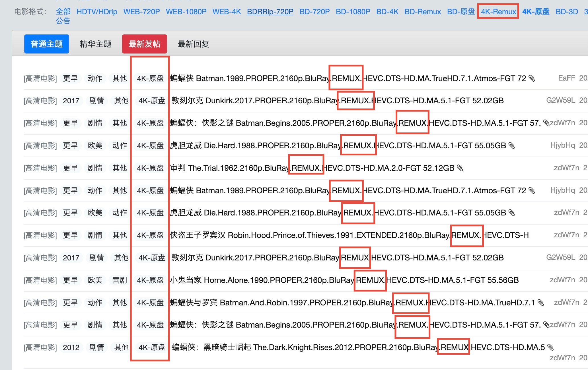Switch to 普通主题 tab
588x370 pixels.
(x=47, y=44)
